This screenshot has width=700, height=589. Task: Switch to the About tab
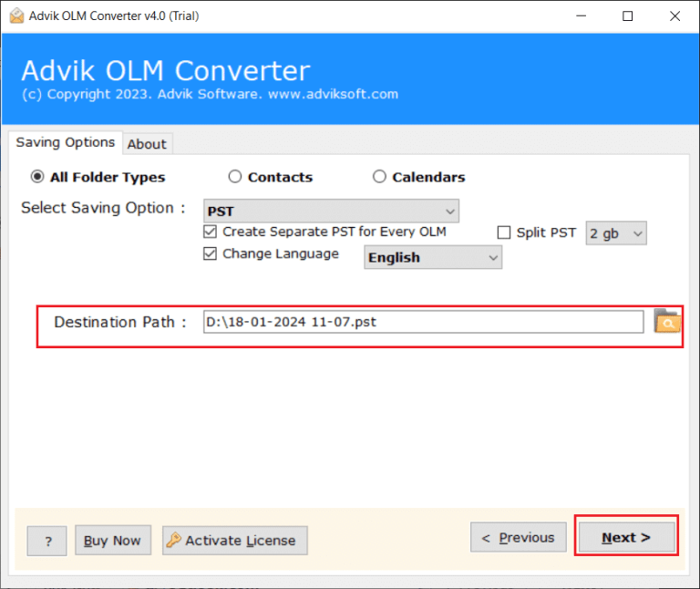click(147, 144)
